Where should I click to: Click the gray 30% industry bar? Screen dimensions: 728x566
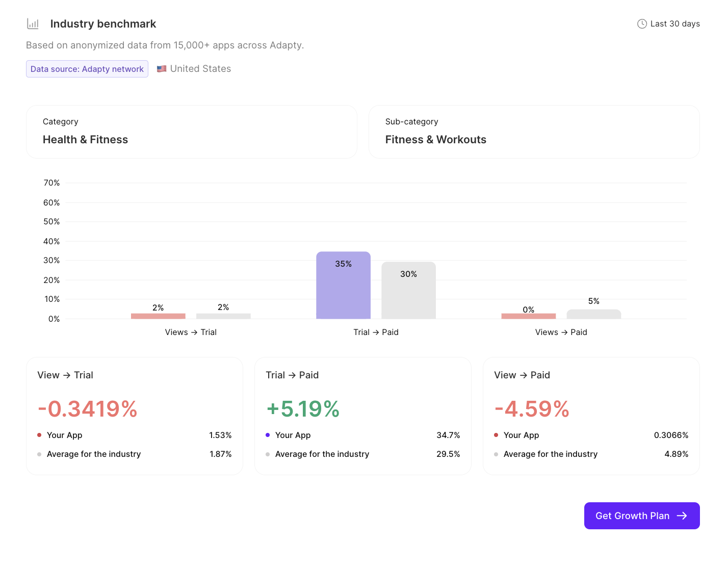click(408, 291)
